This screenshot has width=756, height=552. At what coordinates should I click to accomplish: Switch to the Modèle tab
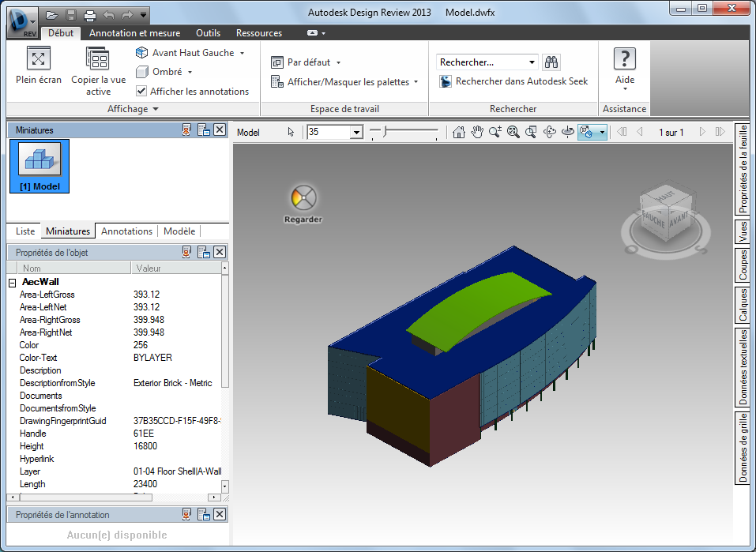tap(179, 231)
